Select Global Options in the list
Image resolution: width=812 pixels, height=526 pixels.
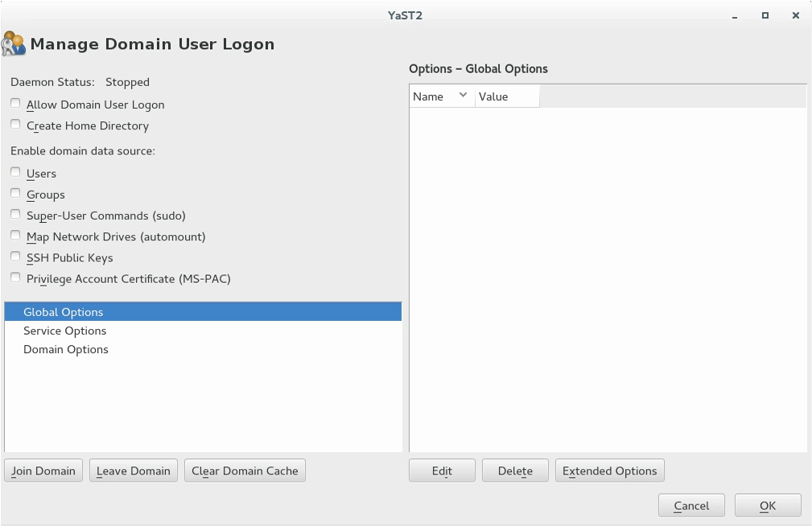pos(63,312)
